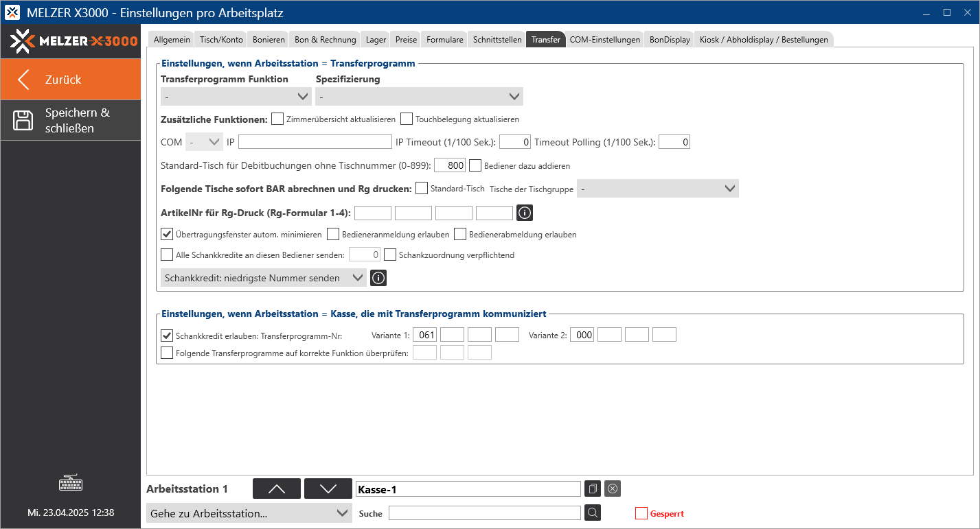Open the Spezifizierung dropdown

click(419, 97)
